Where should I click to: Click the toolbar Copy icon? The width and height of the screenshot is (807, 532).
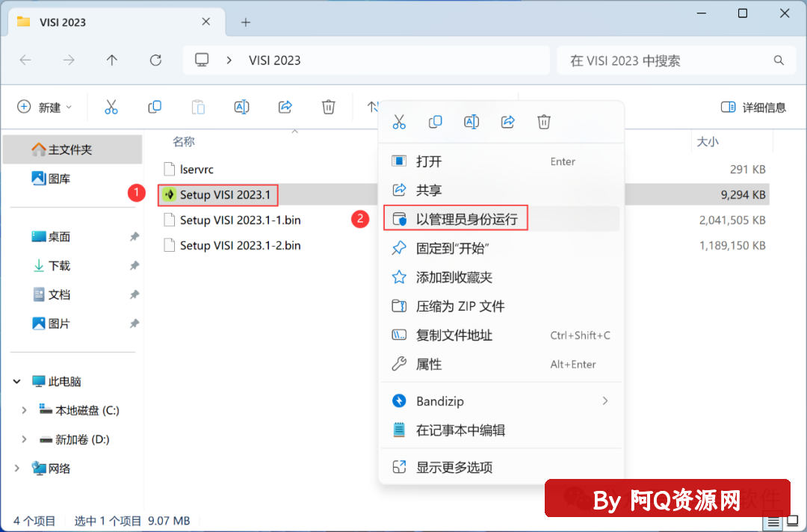tap(155, 107)
